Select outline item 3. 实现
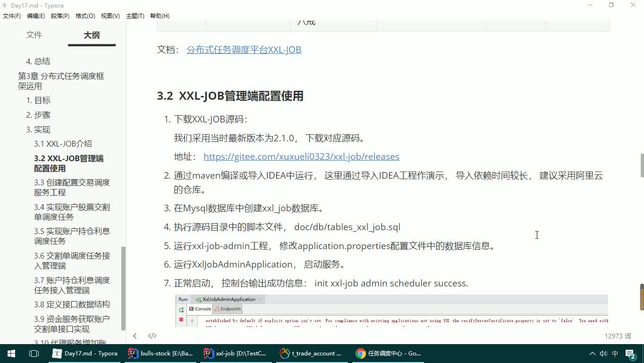 [x=38, y=130]
